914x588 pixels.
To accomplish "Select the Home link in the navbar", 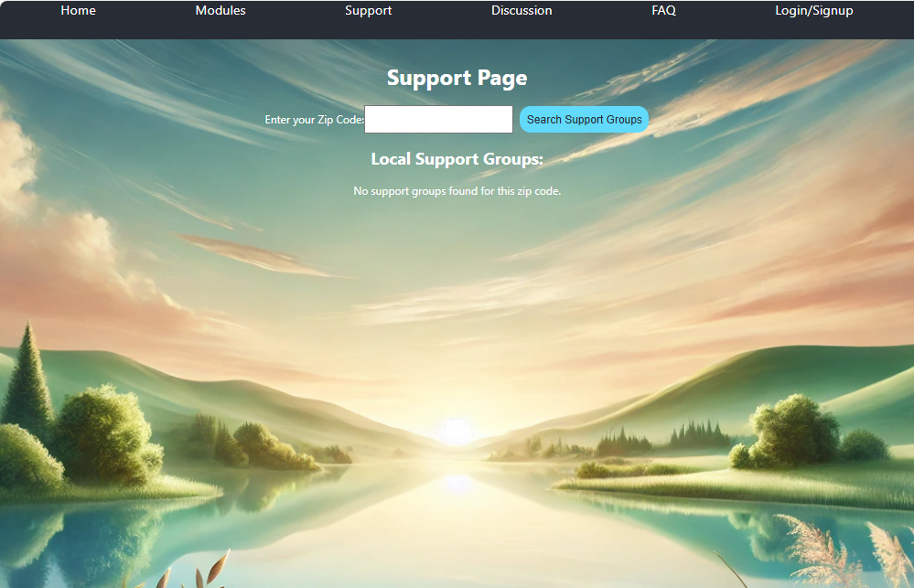I will [78, 10].
